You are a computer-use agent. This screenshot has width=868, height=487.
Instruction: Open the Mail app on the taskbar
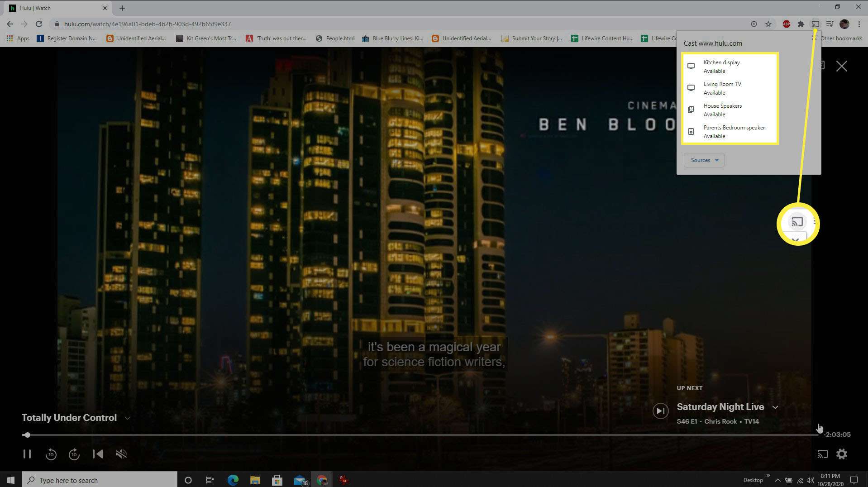click(x=300, y=480)
